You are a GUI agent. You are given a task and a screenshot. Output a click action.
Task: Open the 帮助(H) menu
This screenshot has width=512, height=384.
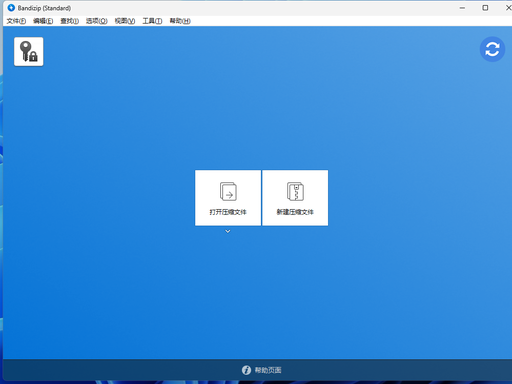click(180, 21)
